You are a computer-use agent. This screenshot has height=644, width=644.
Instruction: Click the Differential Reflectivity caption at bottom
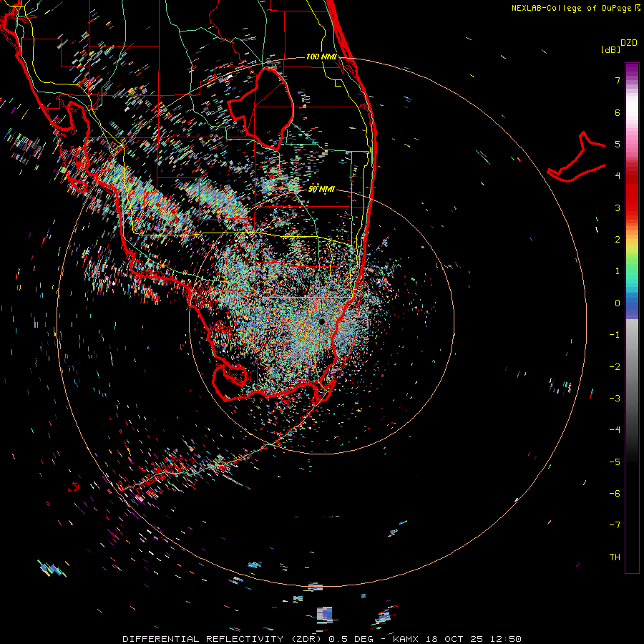point(322,639)
